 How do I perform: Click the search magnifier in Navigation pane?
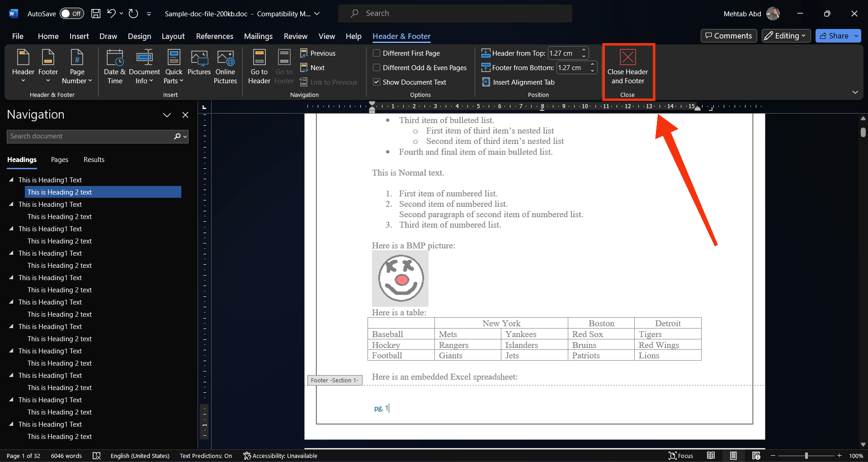[x=177, y=136]
